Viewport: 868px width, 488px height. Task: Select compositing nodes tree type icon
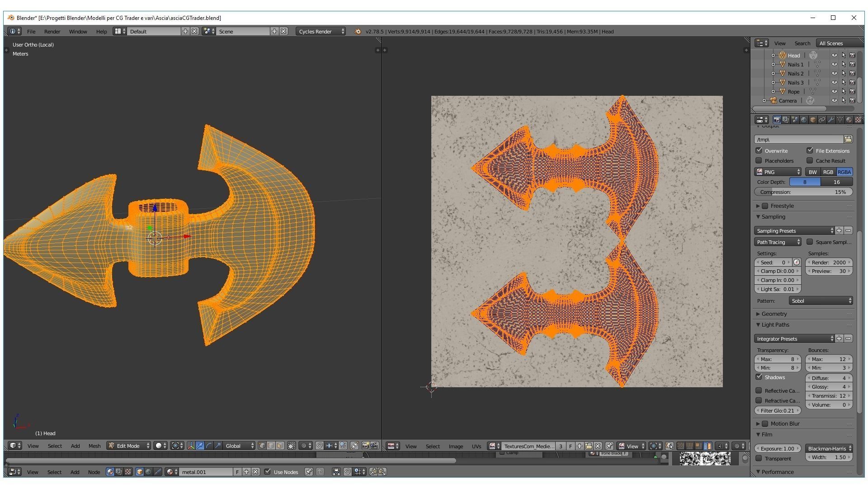tap(119, 472)
